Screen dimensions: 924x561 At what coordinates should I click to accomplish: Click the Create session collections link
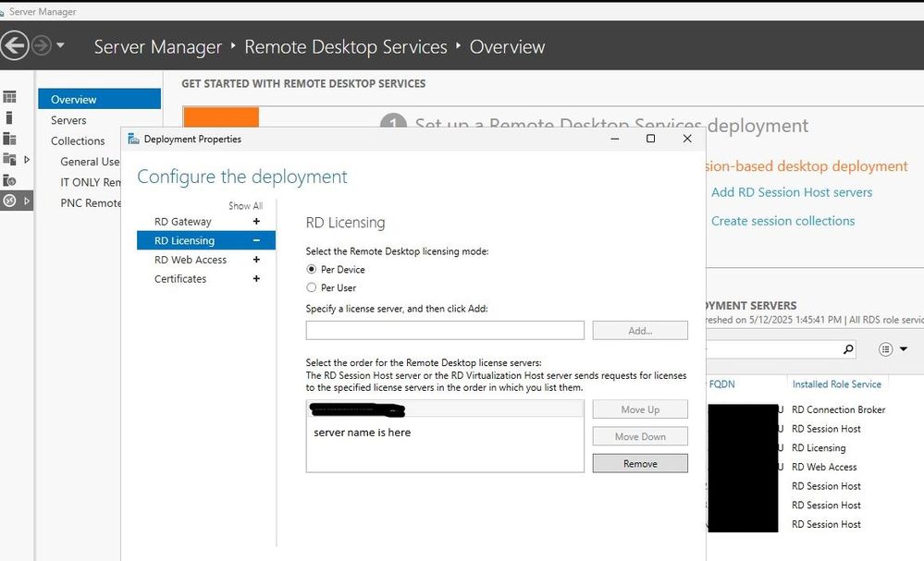pyautogui.click(x=782, y=221)
